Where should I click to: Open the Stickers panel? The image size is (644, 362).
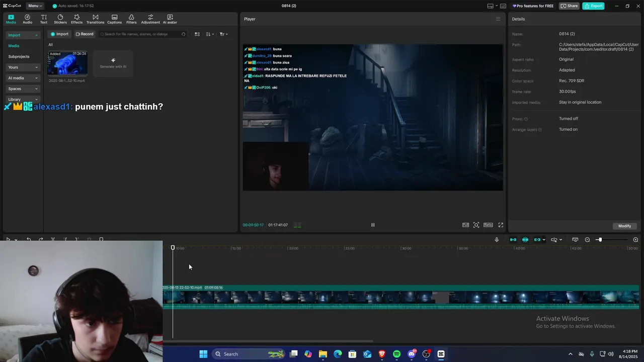(60, 19)
